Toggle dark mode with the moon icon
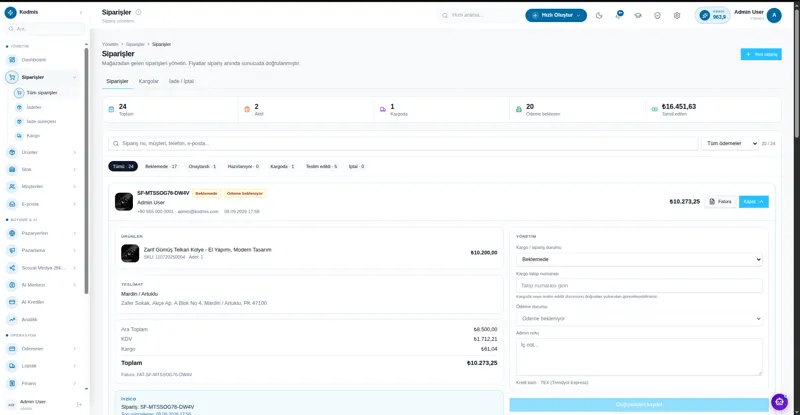Screen dimensions: 800x415 599,15
